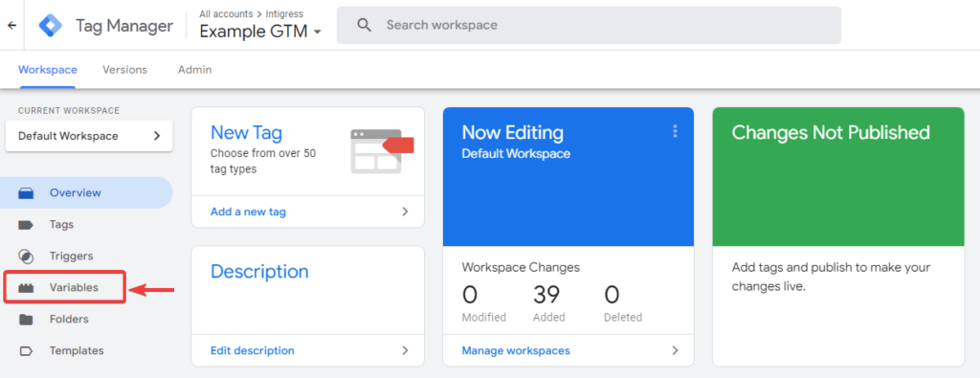Viewport: 980px width, 378px height.
Task: Click the Edit description link
Action: tap(253, 350)
